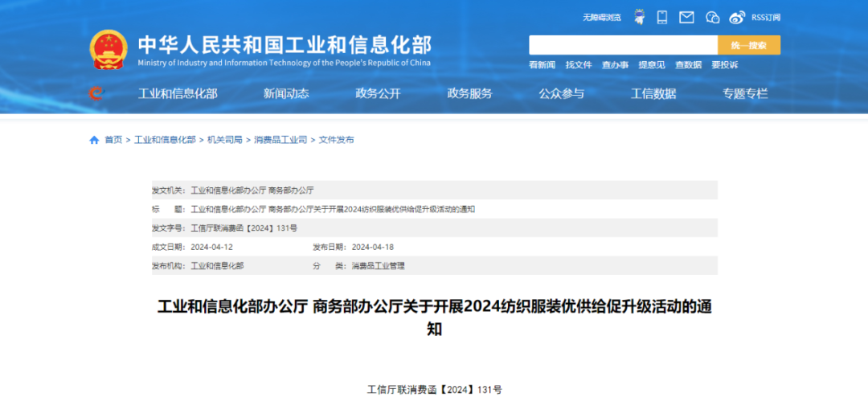Click the 发布日期 value 2024-04-18
The image size is (868, 414).
tap(373, 247)
